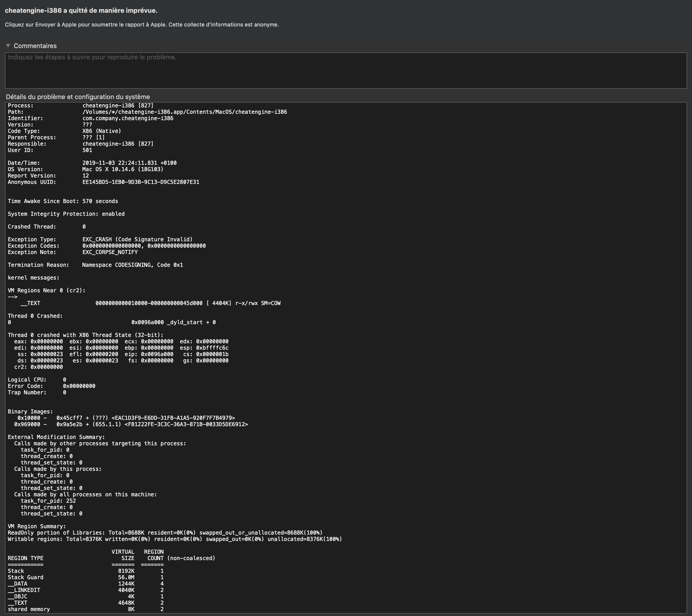Click the Report Version value '12'
Image resolution: width=692 pixels, height=616 pixels.
tap(85, 176)
